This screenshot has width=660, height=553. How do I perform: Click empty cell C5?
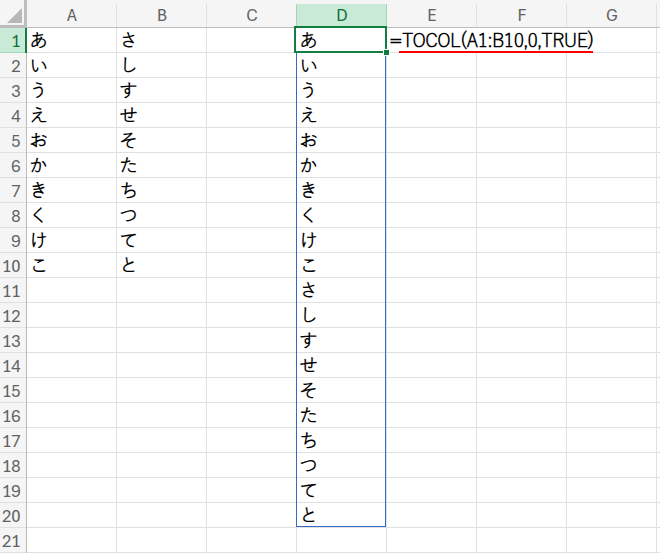tap(251, 140)
